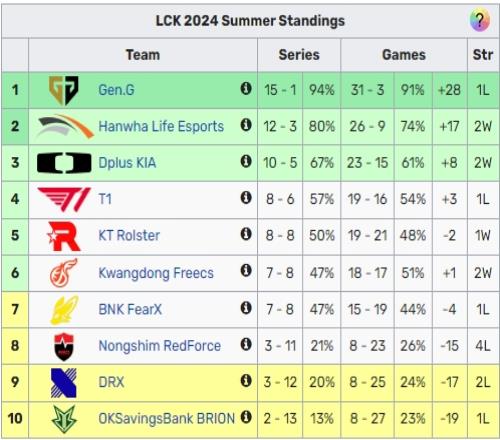
Task: Click info icon next to BNK FearX
Action: coord(246,308)
